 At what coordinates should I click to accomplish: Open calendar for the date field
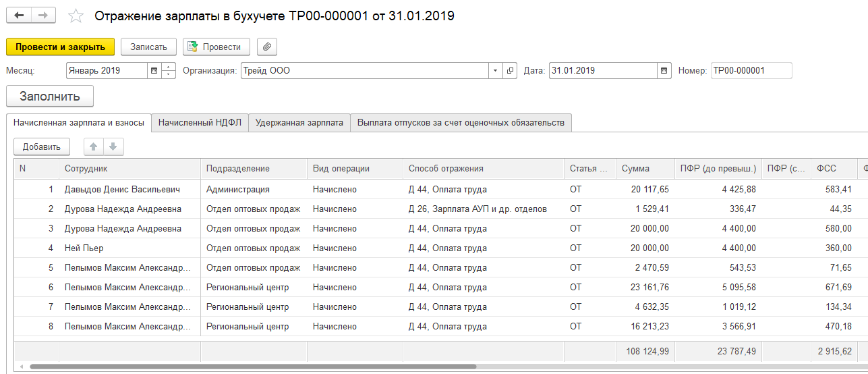(664, 70)
